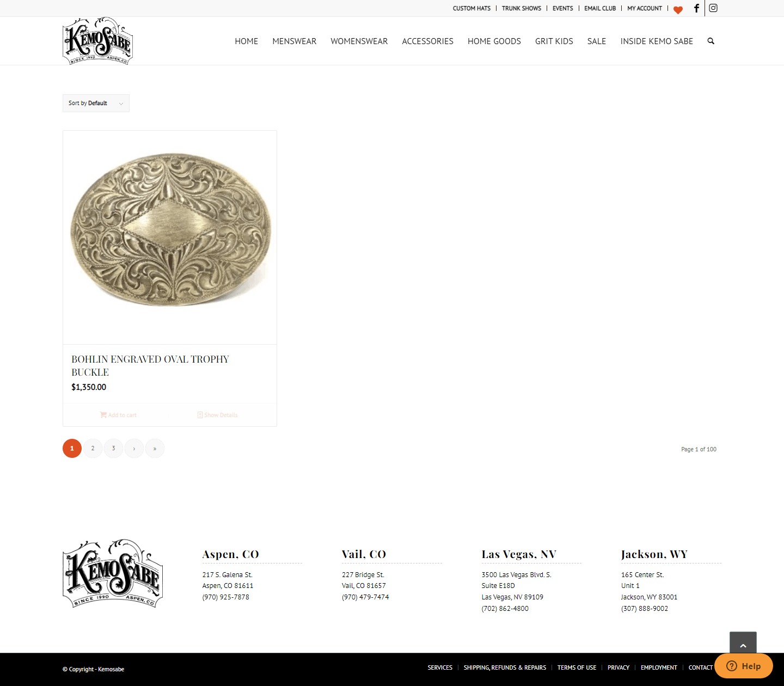The image size is (784, 686).
Task: Open Bohlin Engraved Oval Trophy Buckle title
Action: [150, 366]
